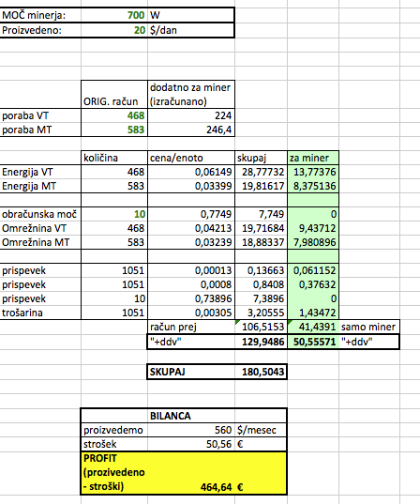Screen dimensions: 420x504
Task: Select the 'račun prej' total 106,5153
Action: 261,327
